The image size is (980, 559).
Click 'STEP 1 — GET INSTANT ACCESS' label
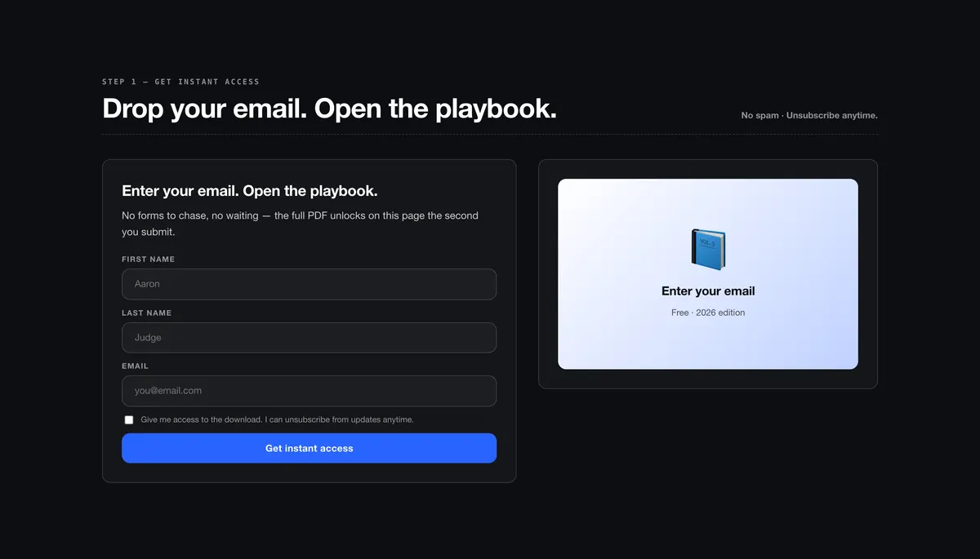click(x=180, y=82)
